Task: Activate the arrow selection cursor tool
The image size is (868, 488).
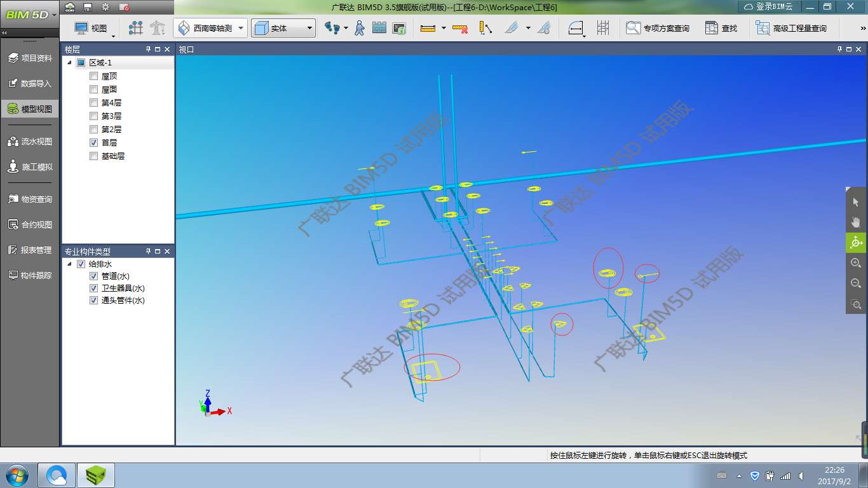Action: pos(855,201)
